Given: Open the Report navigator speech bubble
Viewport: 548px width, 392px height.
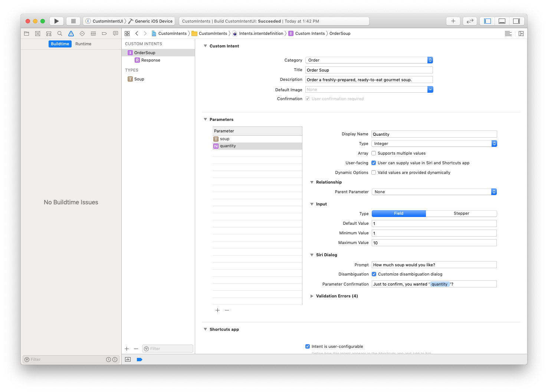Looking at the screenshot, I should [115, 33].
